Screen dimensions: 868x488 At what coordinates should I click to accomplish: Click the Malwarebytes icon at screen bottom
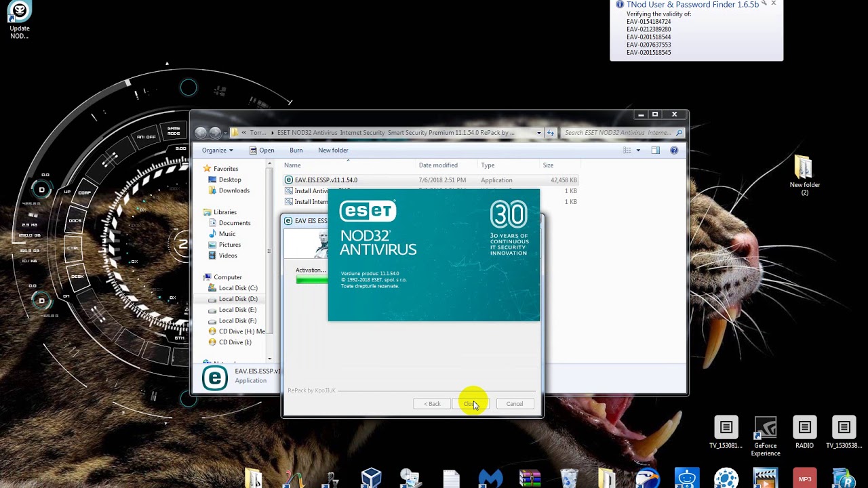490,478
